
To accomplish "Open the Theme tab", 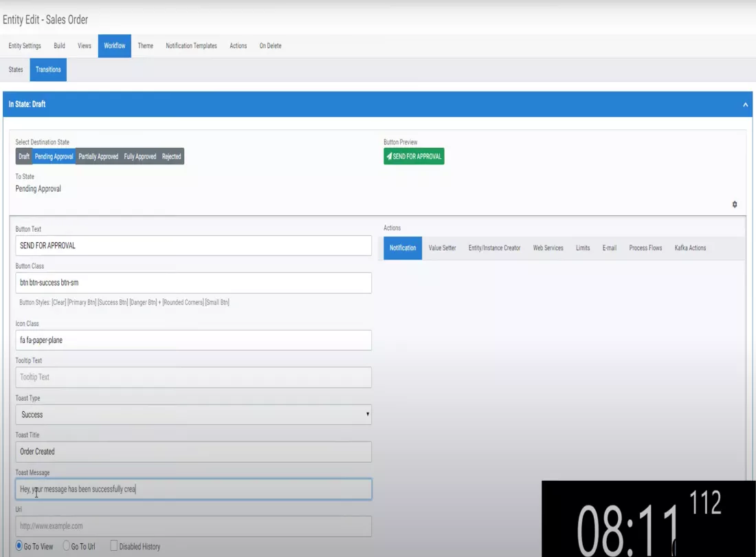I will [x=145, y=46].
